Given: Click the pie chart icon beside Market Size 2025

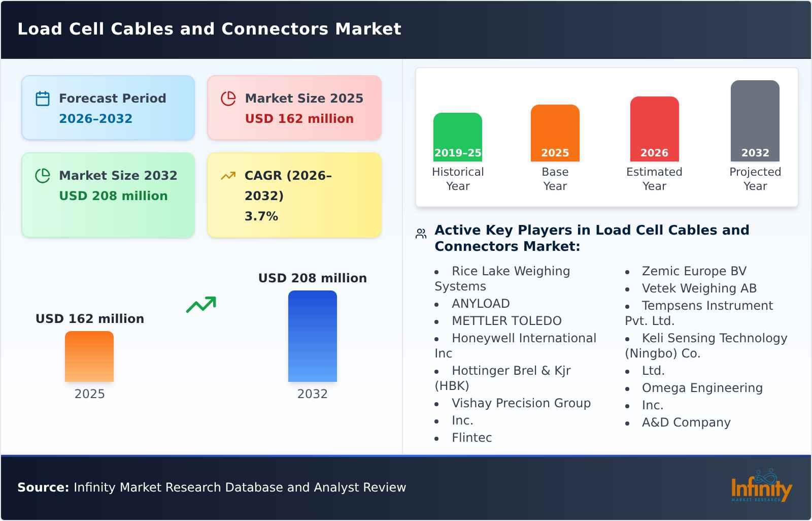Looking at the screenshot, I should coord(228,99).
